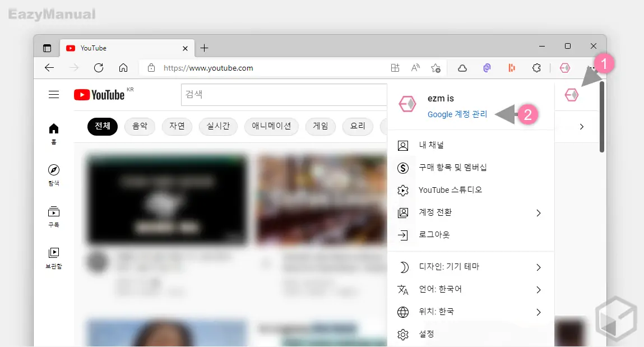Click the second video thumbnail in top row
The height and width of the screenshot is (347, 644).
tap(321, 200)
